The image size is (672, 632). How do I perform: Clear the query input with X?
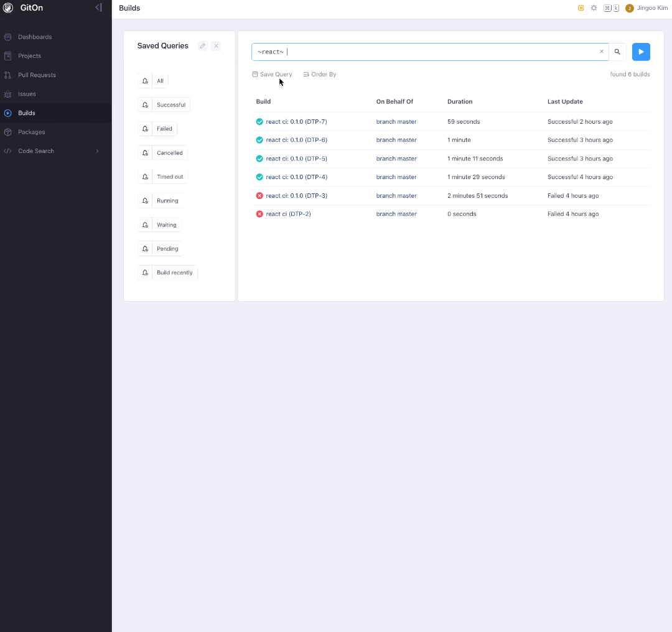(602, 52)
